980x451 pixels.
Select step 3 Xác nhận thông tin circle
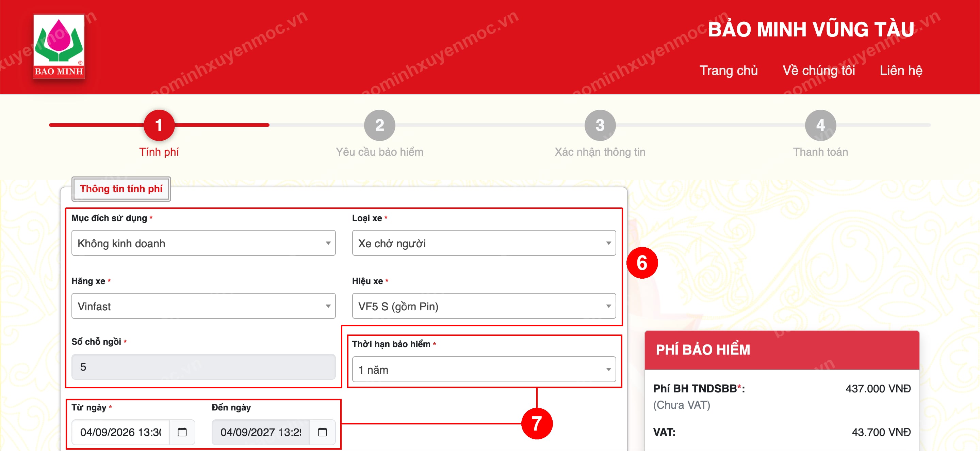(600, 125)
